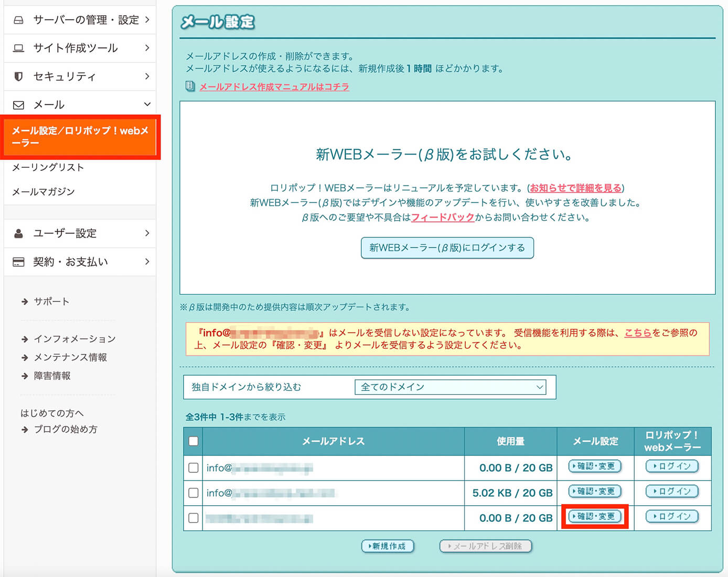
Task: Click the arrow icon beside メンテナンス情報
Action: [25, 357]
